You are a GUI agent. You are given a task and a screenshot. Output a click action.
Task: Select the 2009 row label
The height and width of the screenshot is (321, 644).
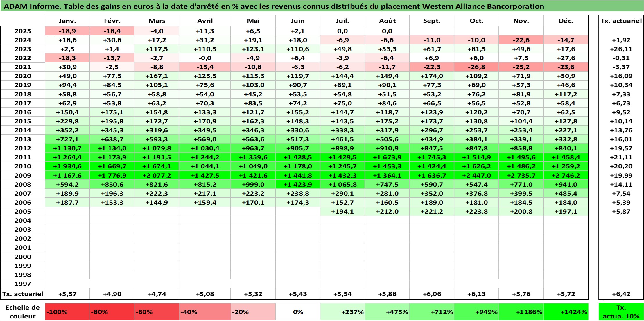pos(23,176)
